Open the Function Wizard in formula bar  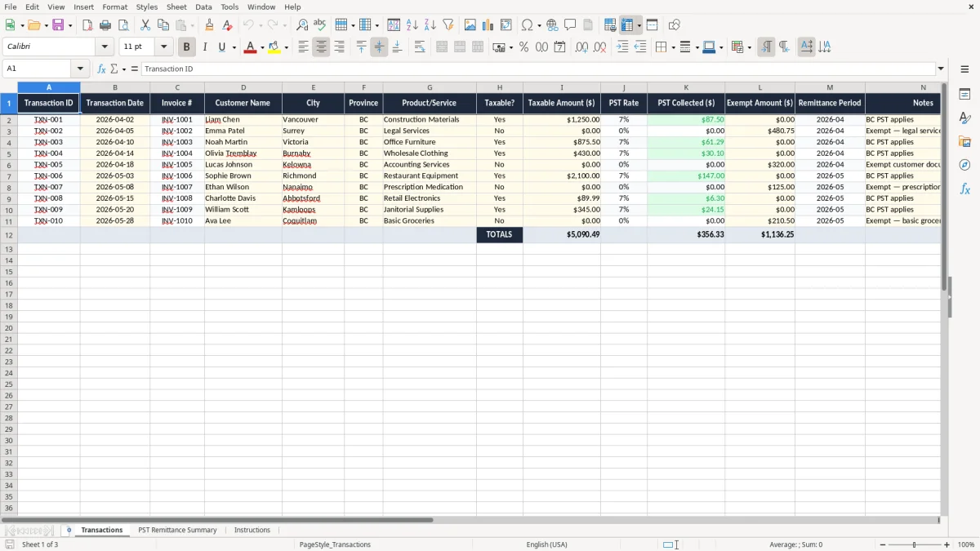coord(101,69)
